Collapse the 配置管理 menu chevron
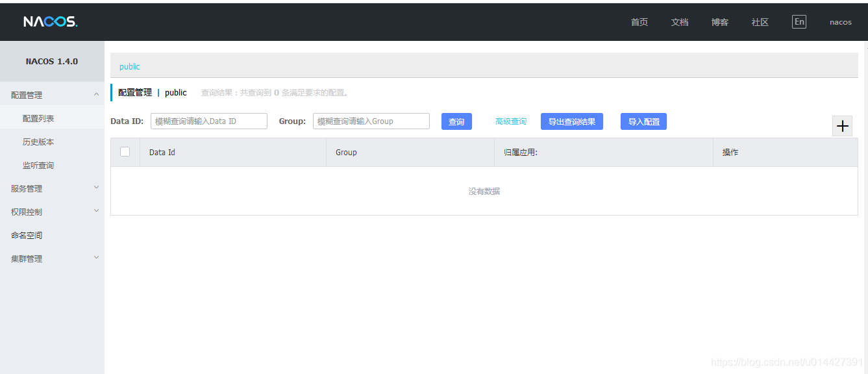The width and height of the screenshot is (868, 374). (97, 95)
